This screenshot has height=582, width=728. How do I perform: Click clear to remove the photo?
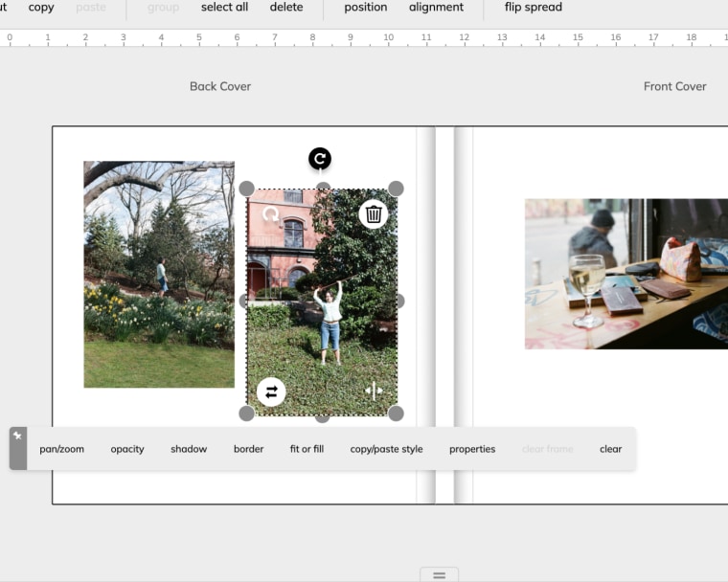(610, 449)
